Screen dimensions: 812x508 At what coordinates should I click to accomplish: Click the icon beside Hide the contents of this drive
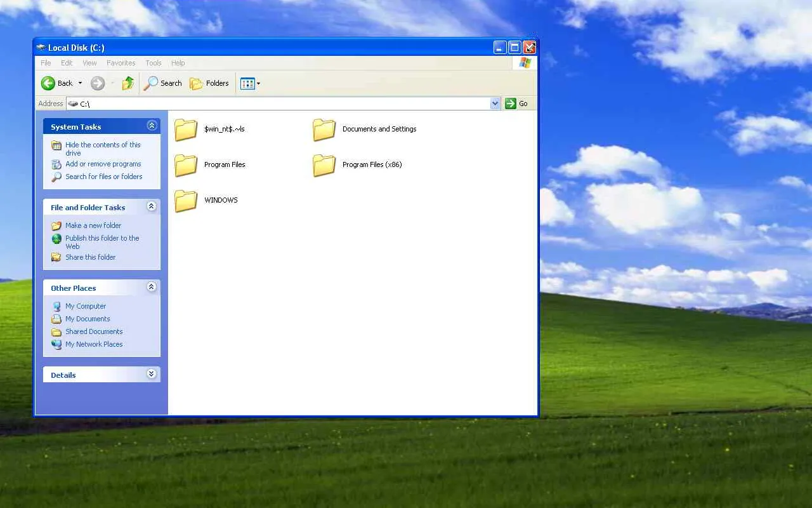56,145
